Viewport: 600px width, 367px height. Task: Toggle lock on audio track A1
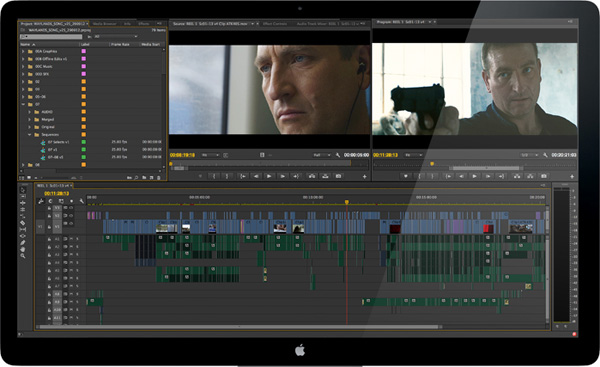[x=49, y=239]
